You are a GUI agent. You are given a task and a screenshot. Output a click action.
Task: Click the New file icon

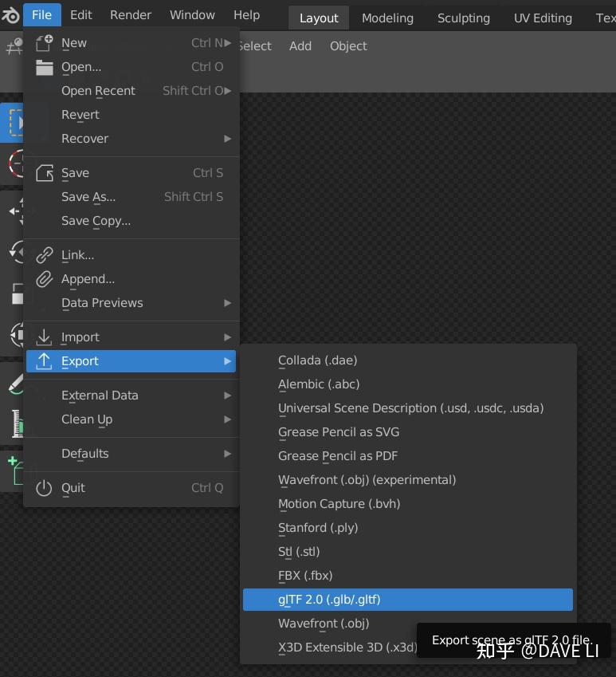[45, 43]
